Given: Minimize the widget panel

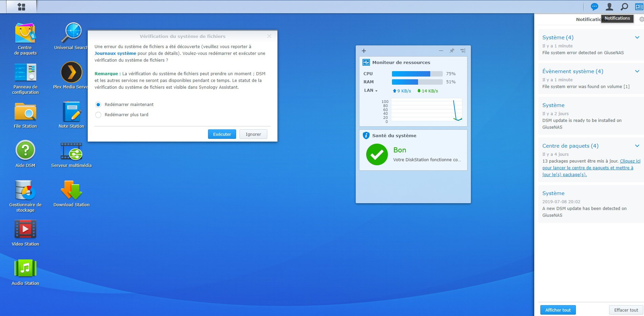Looking at the screenshot, I should (x=441, y=51).
